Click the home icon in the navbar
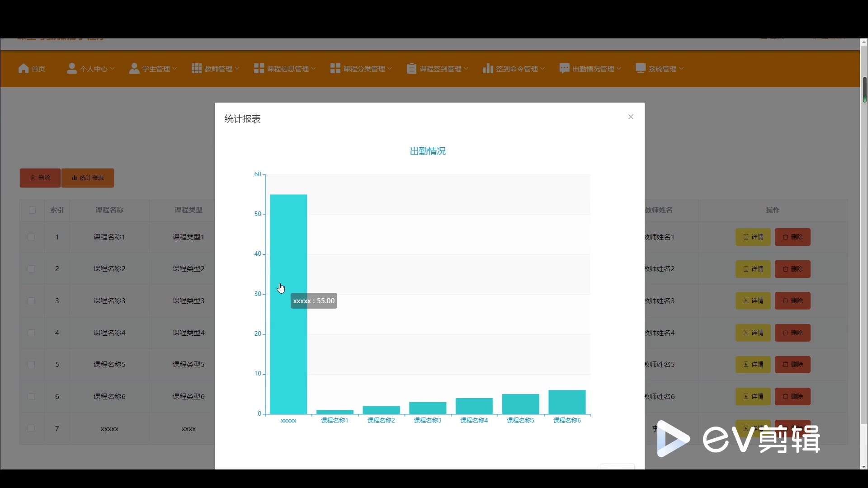 coord(24,69)
